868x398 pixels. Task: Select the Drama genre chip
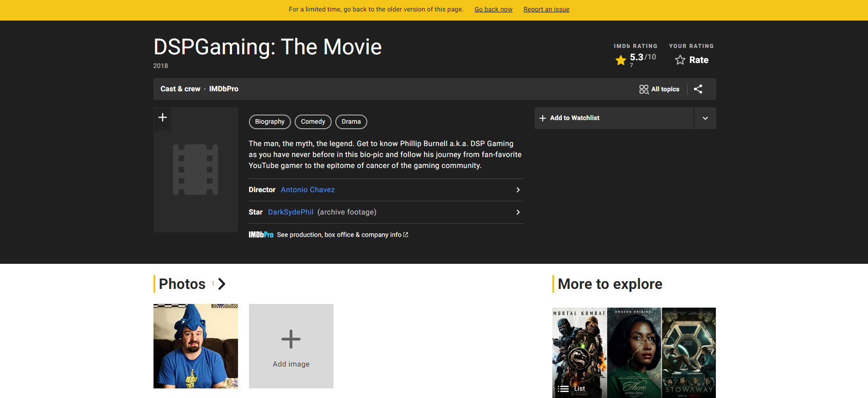[351, 122]
